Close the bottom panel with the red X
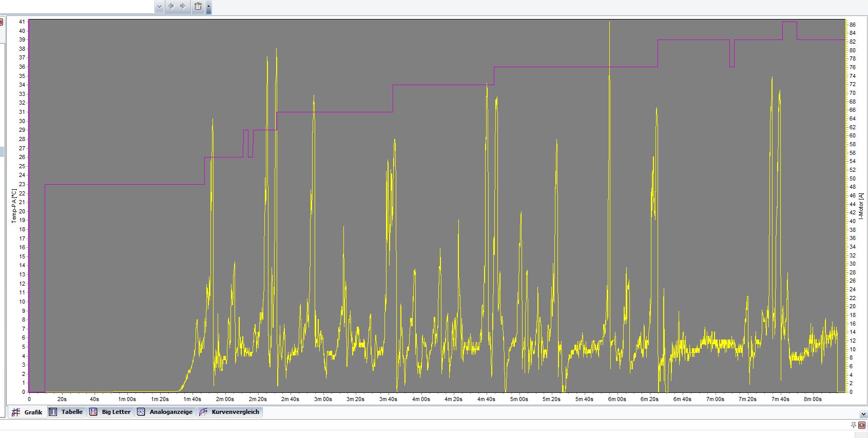The height and width of the screenshot is (438, 868). [x=862, y=425]
